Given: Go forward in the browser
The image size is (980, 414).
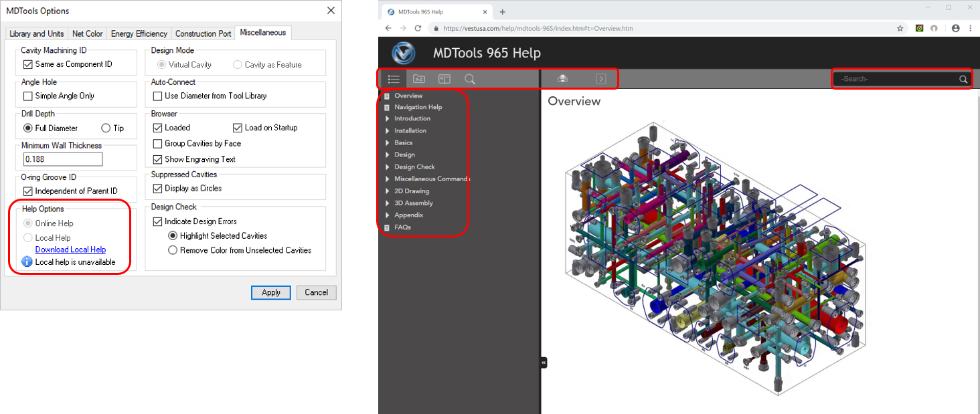Looking at the screenshot, I should coord(403,29).
